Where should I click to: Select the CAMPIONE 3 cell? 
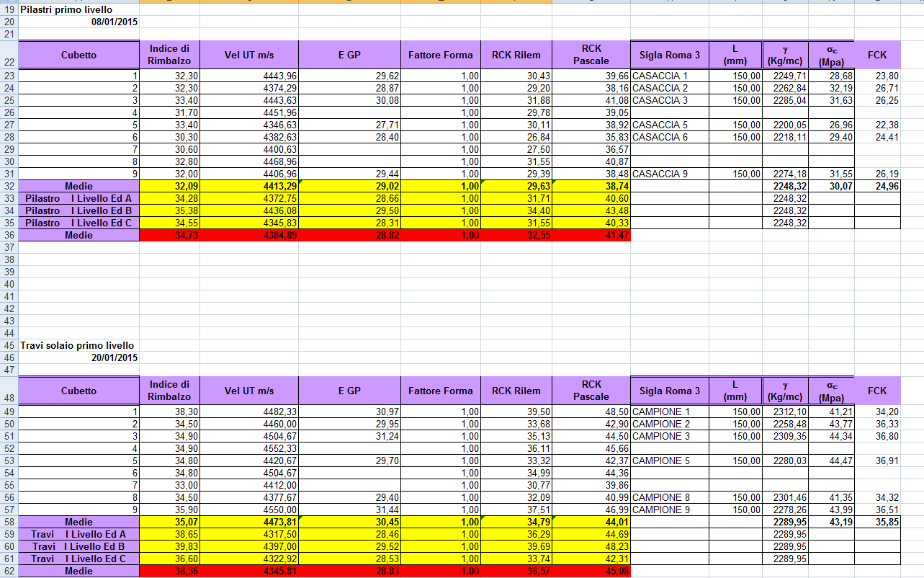pyautogui.click(x=670, y=436)
